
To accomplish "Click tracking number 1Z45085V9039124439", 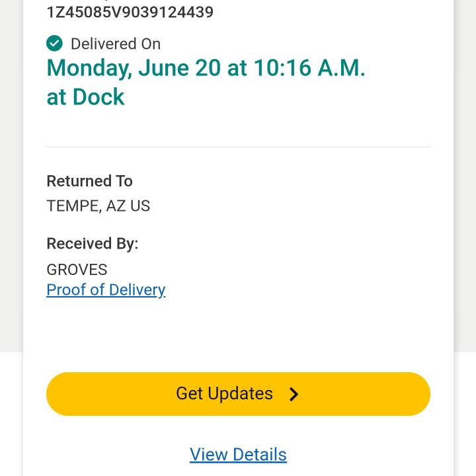I will (x=130, y=12).
